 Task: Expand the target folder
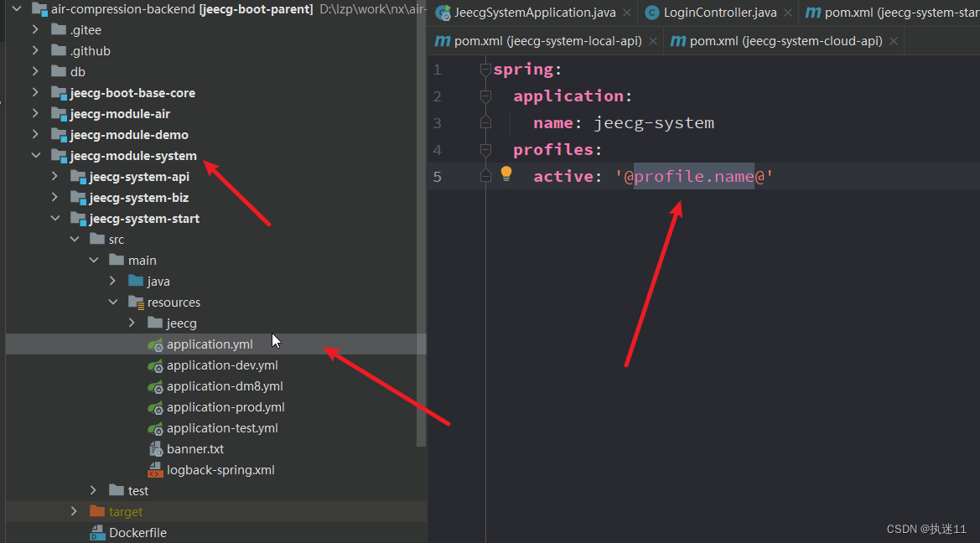(x=74, y=511)
